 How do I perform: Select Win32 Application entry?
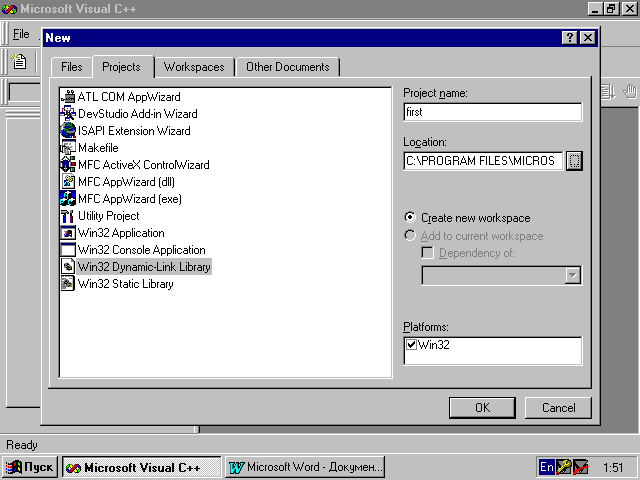pos(121,233)
